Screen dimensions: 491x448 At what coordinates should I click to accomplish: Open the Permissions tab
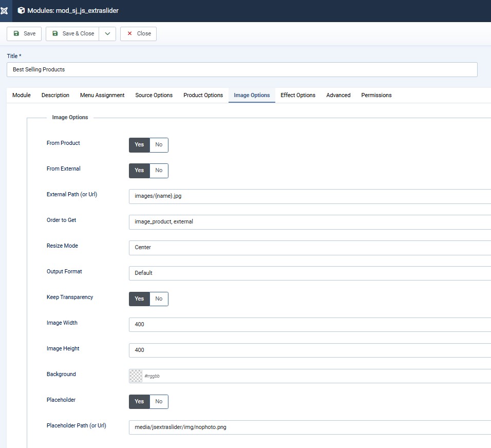tap(376, 96)
